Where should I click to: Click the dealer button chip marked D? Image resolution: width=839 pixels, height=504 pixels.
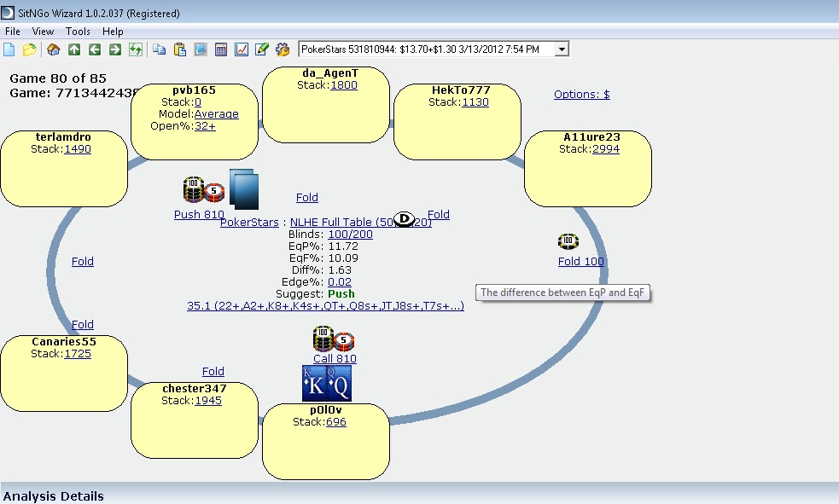point(404,218)
